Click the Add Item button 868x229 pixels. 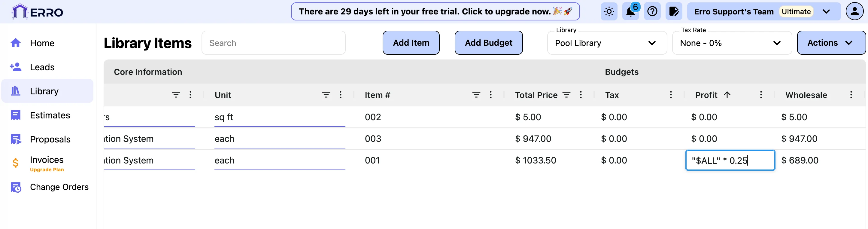point(411,42)
